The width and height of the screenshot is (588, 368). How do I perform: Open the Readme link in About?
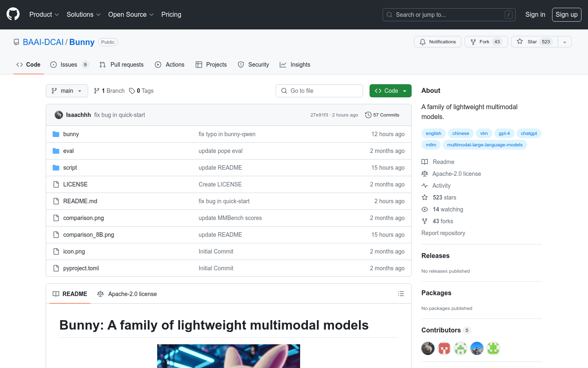click(x=438, y=162)
